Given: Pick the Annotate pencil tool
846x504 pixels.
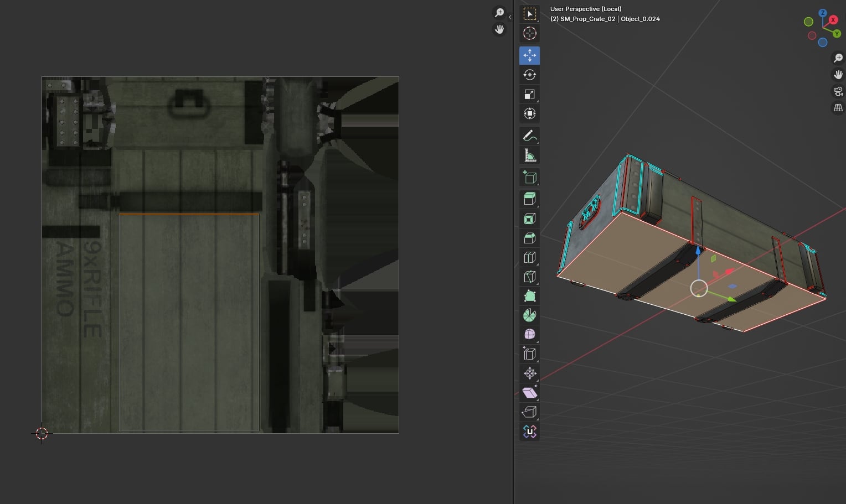Looking at the screenshot, I should click(x=529, y=136).
